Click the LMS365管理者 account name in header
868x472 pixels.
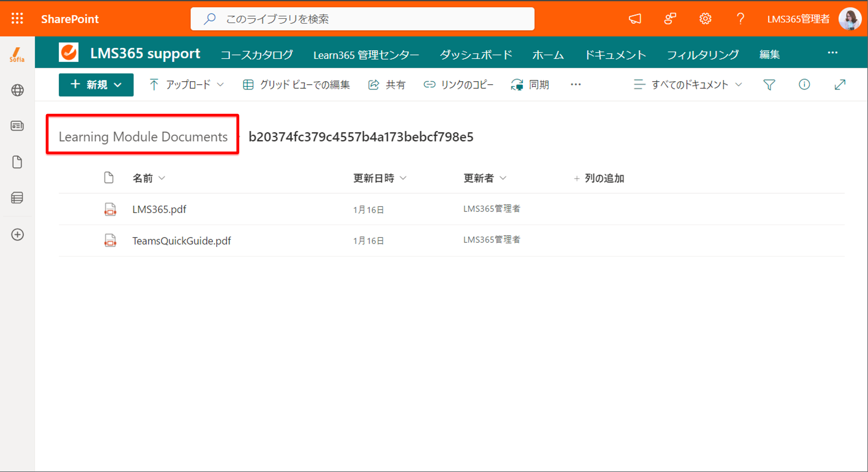point(798,19)
